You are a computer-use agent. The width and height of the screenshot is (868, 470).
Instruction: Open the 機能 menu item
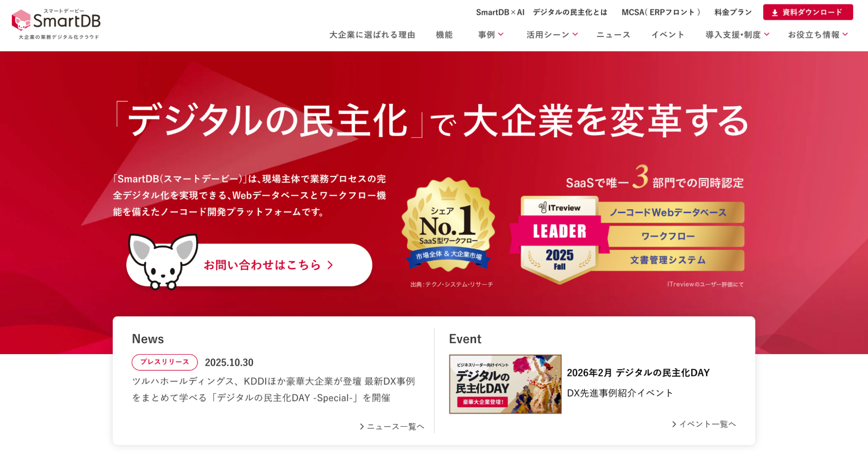[444, 35]
